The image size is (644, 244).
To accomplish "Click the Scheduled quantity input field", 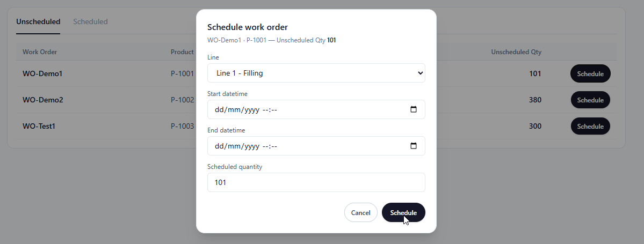I will 316,182.
